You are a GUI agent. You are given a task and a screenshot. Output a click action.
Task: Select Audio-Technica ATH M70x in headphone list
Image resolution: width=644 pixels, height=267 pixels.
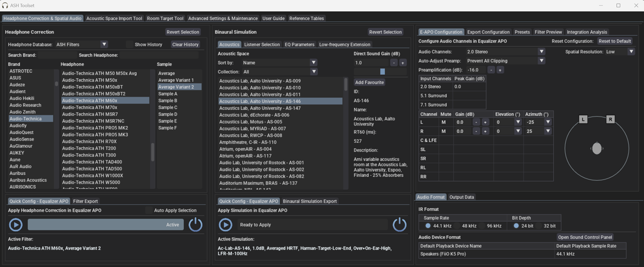click(x=90, y=108)
